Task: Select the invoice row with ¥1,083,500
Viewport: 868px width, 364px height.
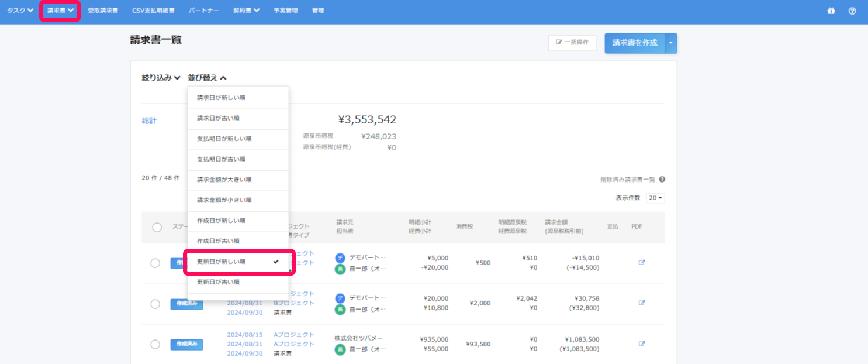Action: pos(155,345)
